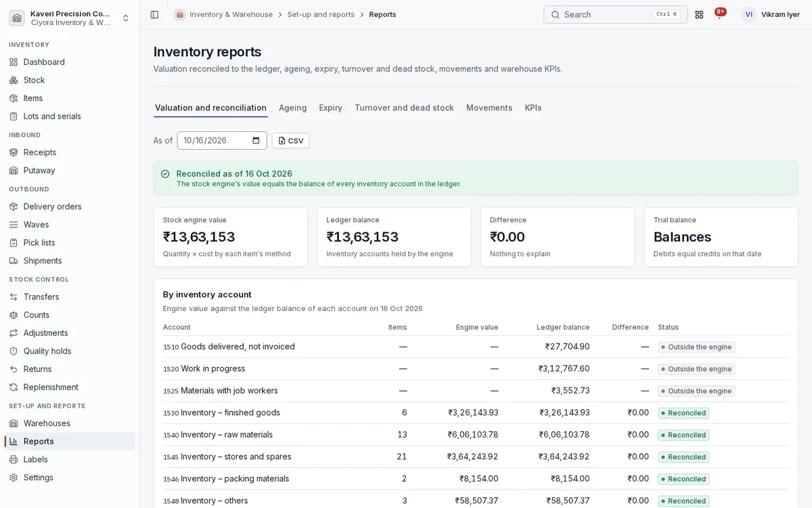Click the Trial balance Balances card
Image resolution: width=812 pixels, height=508 pixels.
pos(721,237)
